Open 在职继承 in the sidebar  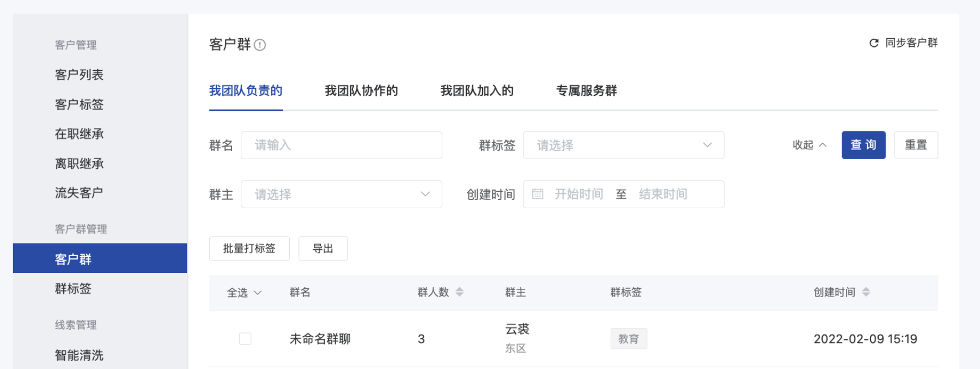[79, 134]
